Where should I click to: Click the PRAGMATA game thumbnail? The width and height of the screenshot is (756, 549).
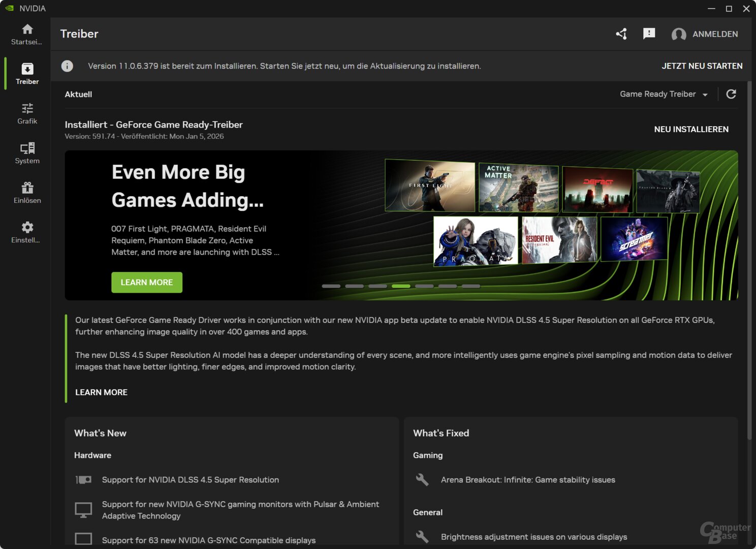(x=476, y=241)
